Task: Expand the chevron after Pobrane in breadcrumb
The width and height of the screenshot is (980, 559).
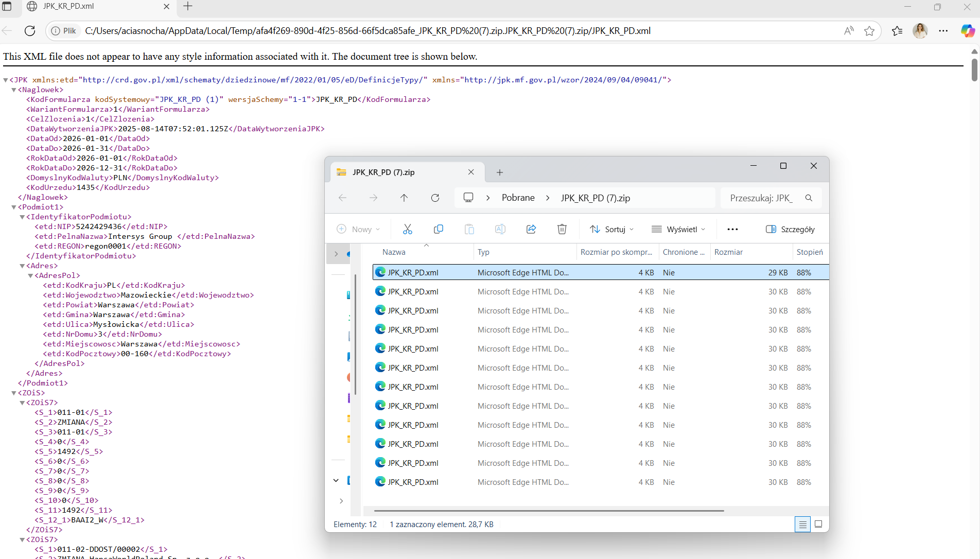Action: (548, 198)
